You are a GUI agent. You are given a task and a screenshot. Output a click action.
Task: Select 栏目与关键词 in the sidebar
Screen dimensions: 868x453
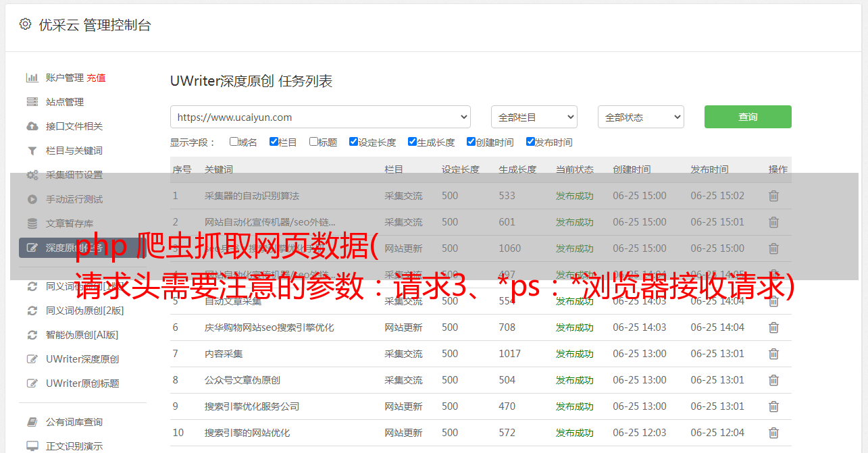pyautogui.click(x=74, y=151)
